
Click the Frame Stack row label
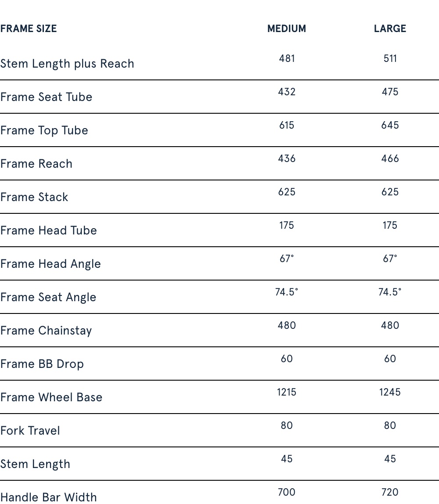click(x=34, y=197)
